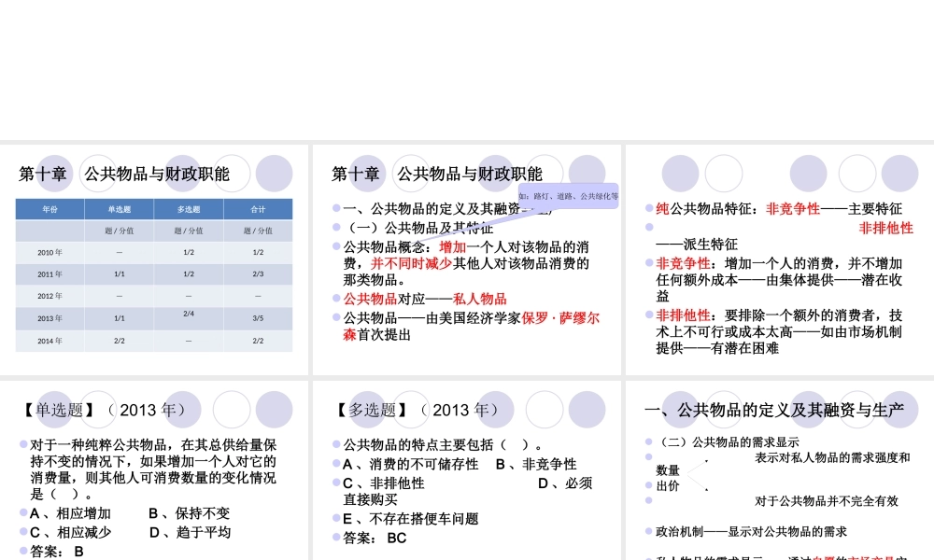Select the 2011年 row label
Viewport: 934px width, 560px height.
(50, 274)
